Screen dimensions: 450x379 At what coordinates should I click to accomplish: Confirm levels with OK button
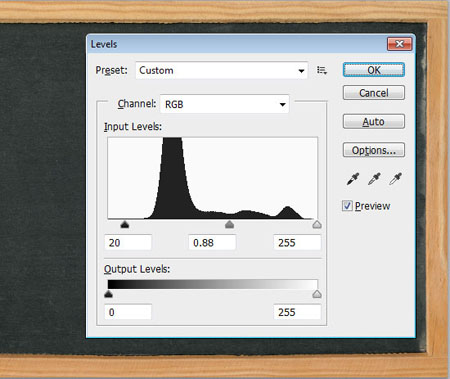pyautogui.click(x=374, y=70)
